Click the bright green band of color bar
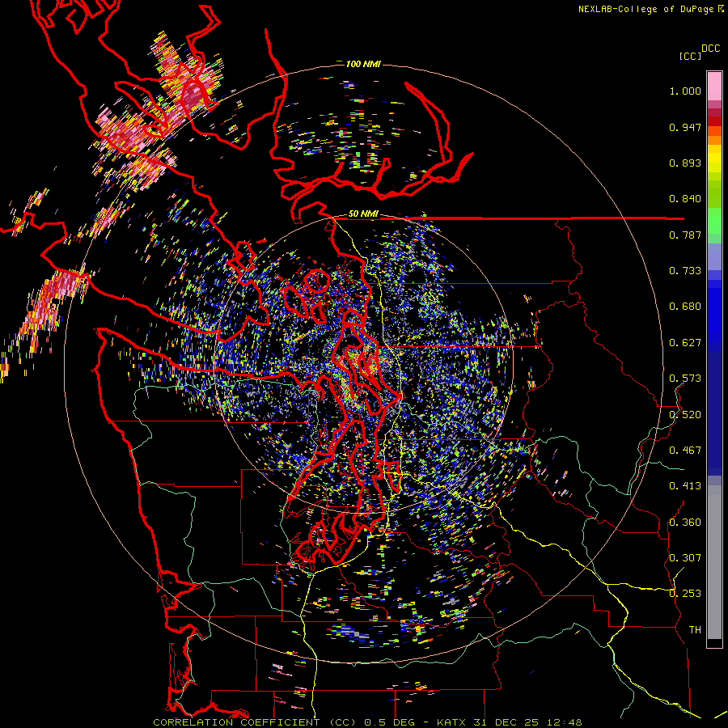The width and height of the screenshot is (728, 728). point(714,221)
